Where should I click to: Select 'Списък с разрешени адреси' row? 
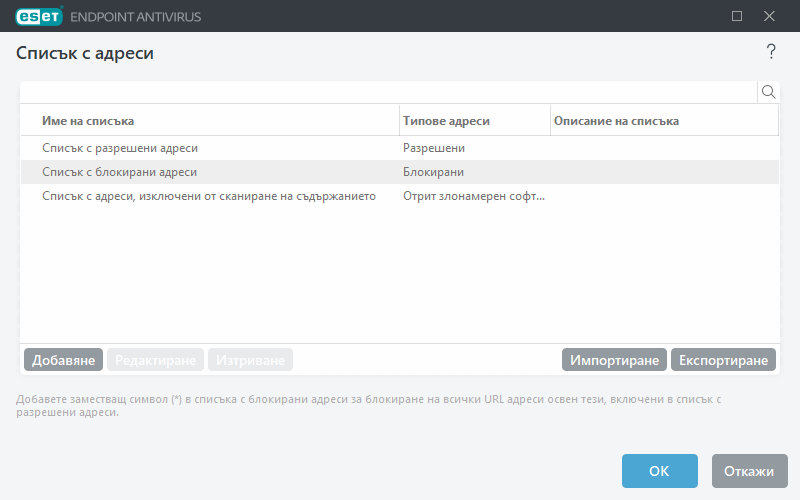point(120,148)
